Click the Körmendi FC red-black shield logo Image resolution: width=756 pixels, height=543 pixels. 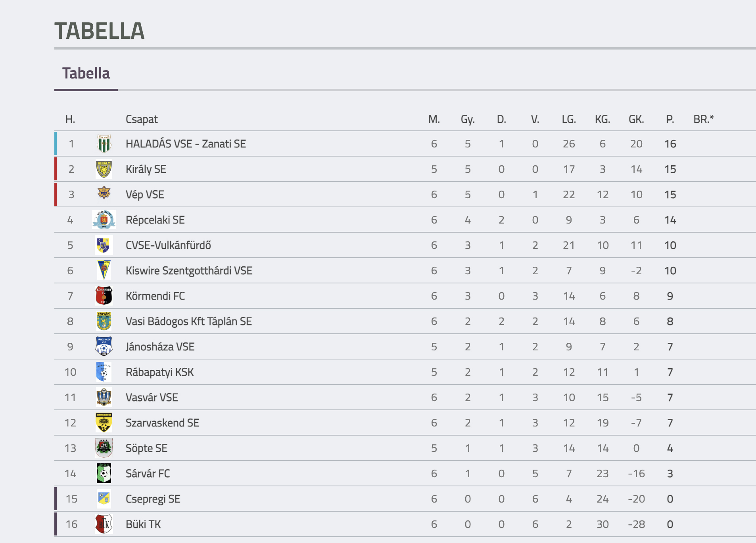pos(104,296)
